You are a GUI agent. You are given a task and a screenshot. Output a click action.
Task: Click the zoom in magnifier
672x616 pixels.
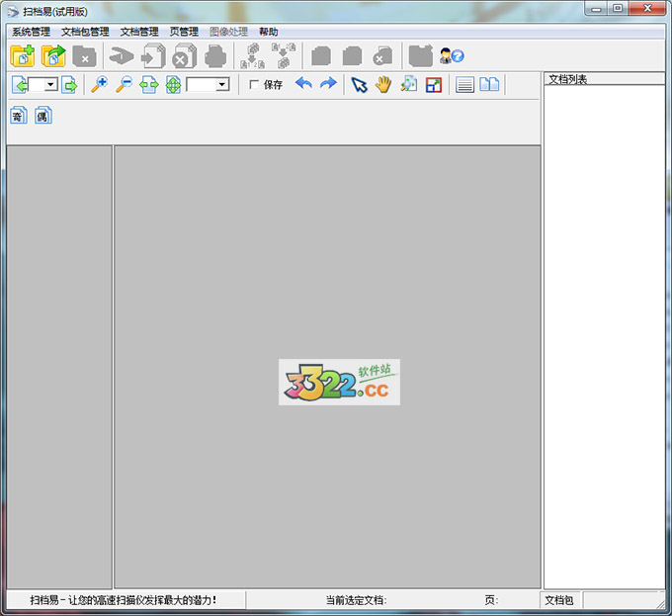(x=100, y=84)
